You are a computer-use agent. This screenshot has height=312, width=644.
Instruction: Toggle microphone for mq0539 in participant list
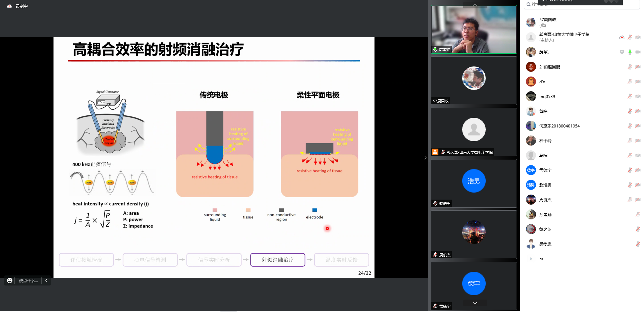pyautogui.click(x=630, y=96)
